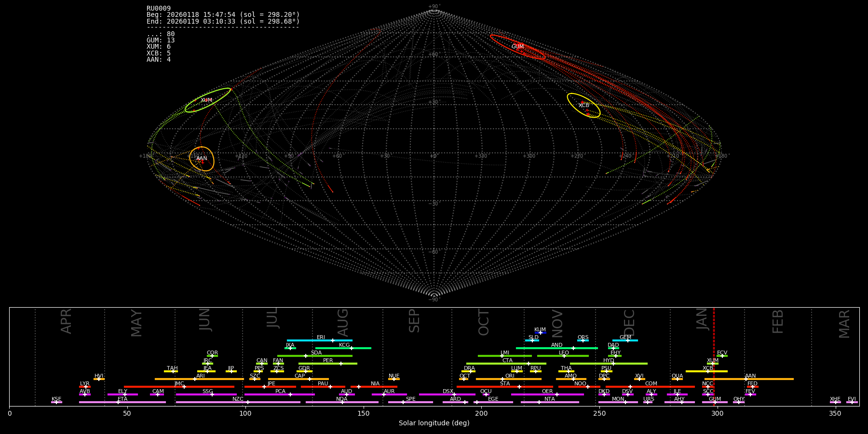The width and height of the screenshot is (868, 434).
Task: Select the GUM: 13 count entry
Action: pos(161,41)
